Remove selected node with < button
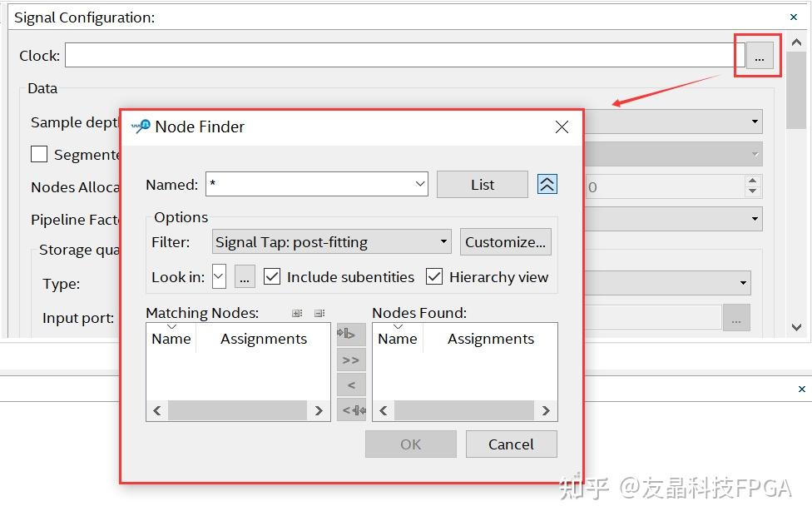The height and width of the screenshot is (521, 812). coord(351,385)
